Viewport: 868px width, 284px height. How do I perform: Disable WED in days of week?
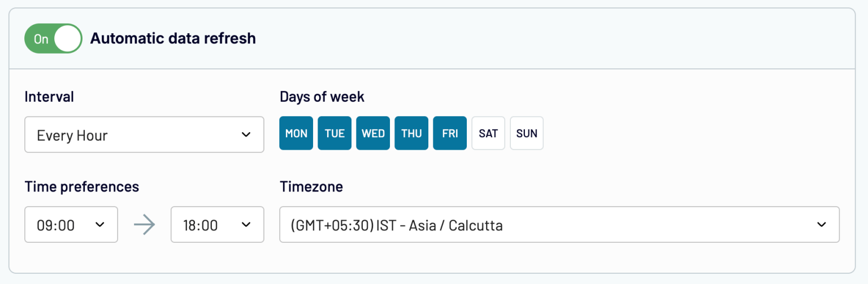(x=373, y=133)
